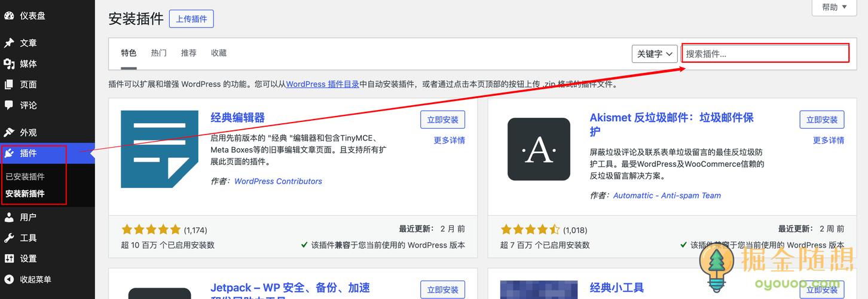Click the 经典编辑器 five-star rating
This screenshot has height=299, width=868.
coord(151,230)
